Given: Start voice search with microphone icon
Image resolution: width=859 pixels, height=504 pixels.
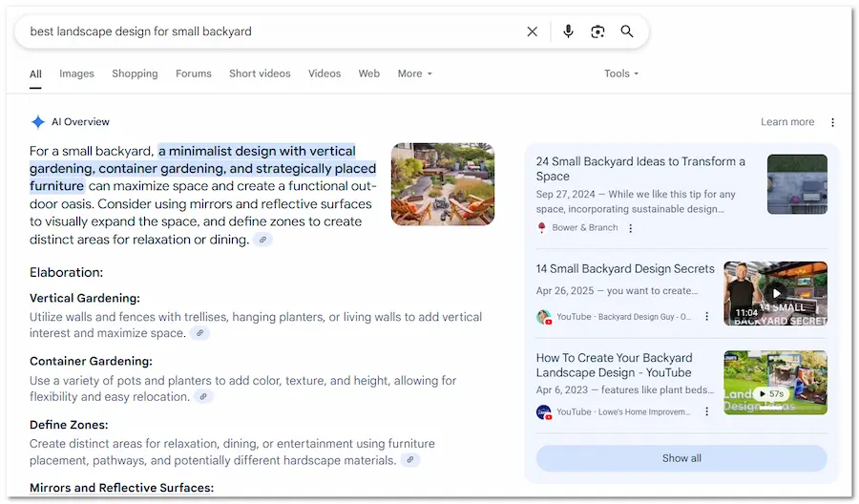Looking at the screenshot, I should (568, 31).
